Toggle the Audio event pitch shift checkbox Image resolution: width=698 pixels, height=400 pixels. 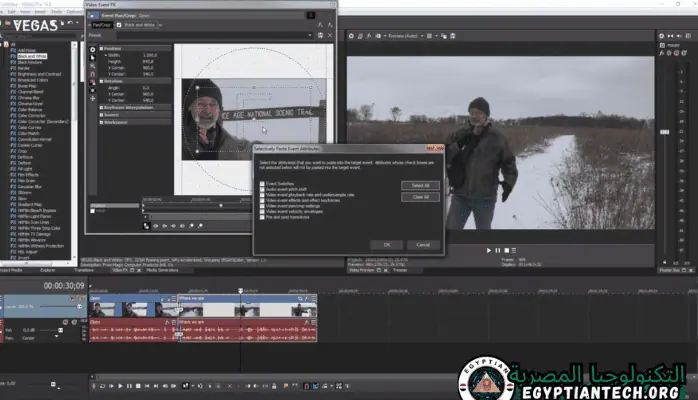[x=262, y=188]
